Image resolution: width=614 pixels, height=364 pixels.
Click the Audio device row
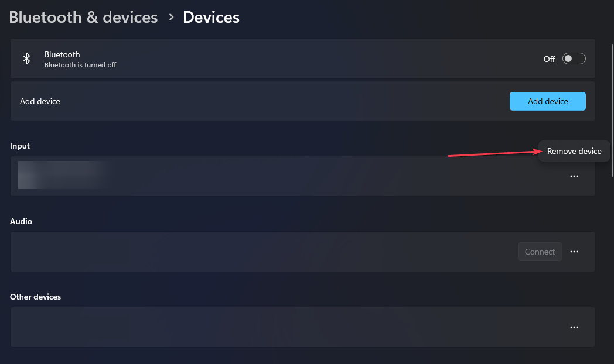(303, 252)
